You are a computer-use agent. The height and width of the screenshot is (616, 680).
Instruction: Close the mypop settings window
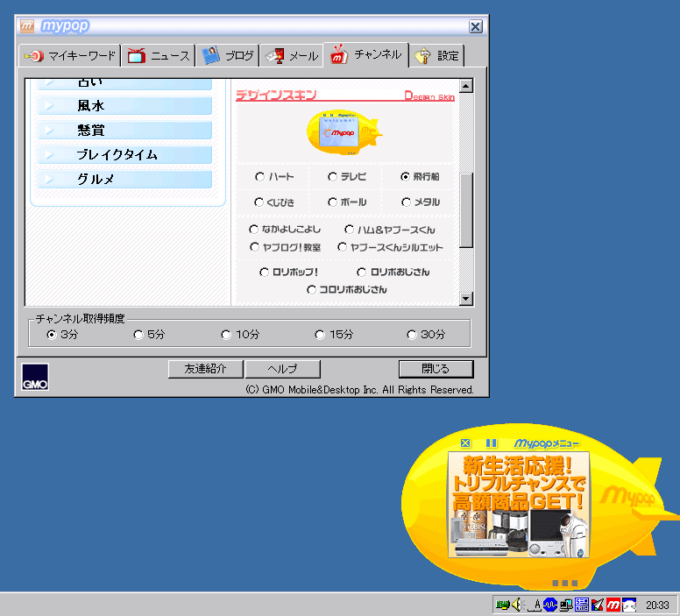click(476, 27)
